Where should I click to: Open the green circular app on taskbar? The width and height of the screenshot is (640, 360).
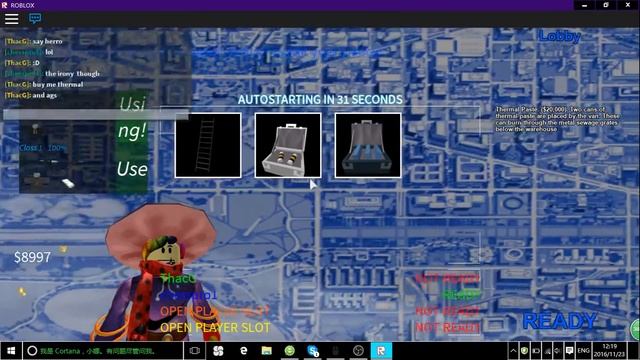tap(289, 351)
